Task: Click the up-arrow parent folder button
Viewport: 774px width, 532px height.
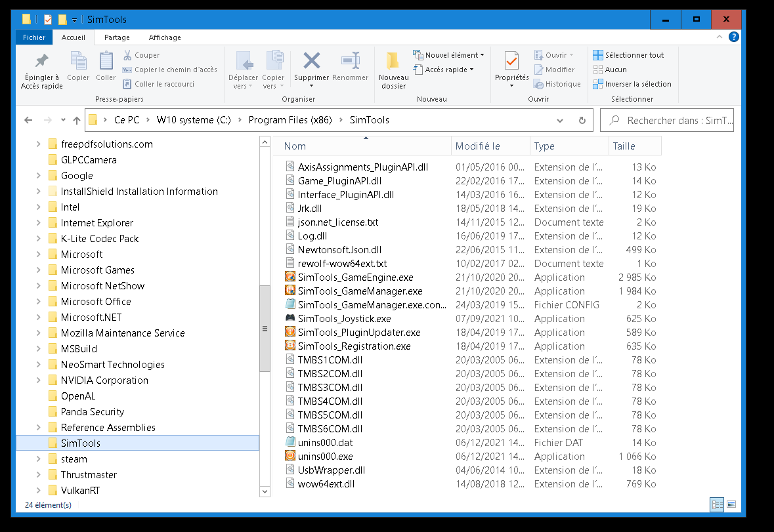Action: coord(77,121)
